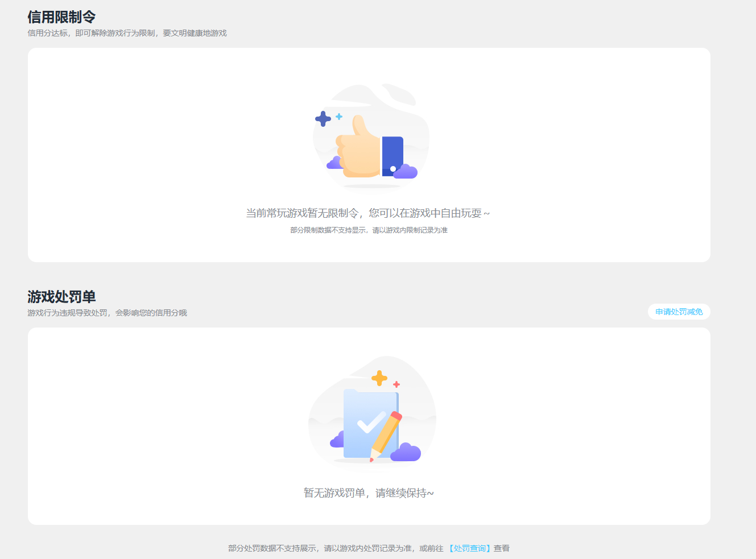Click subtitle 游戏行为违规导致处罚，会影响您的信用分哦
This screenshot has height=559, width=756.
coord(107,313)
